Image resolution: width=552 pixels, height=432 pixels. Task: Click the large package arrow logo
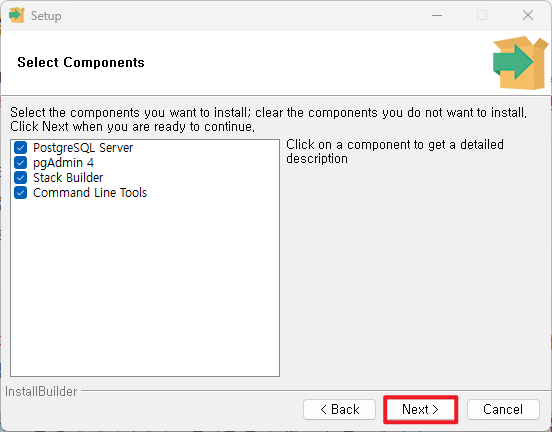pos(520,63)
